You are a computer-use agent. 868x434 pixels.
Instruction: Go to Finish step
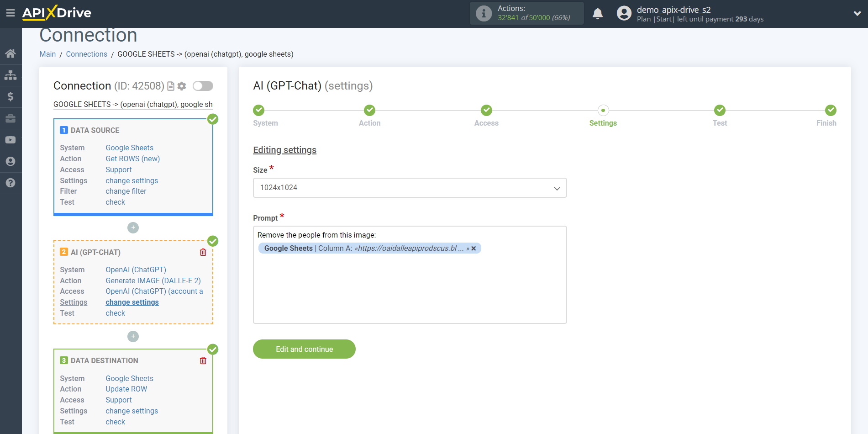pyautogui.click(x=831, y=110)
